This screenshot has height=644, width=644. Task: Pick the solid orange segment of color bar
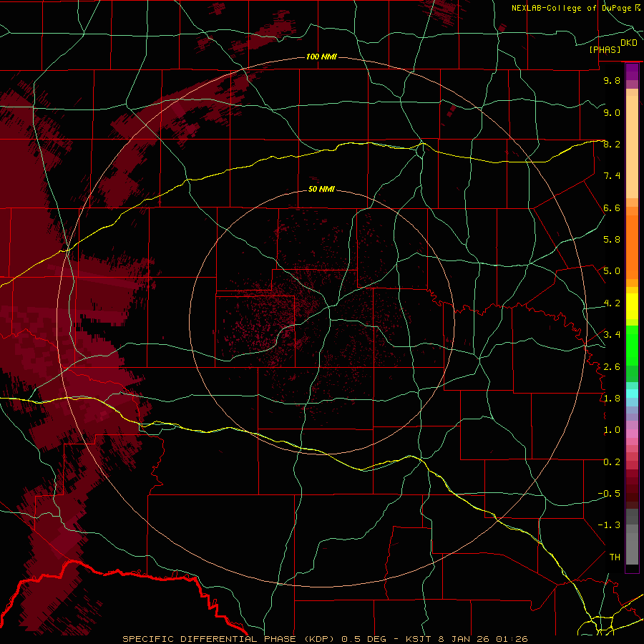(x=632, y=248)
